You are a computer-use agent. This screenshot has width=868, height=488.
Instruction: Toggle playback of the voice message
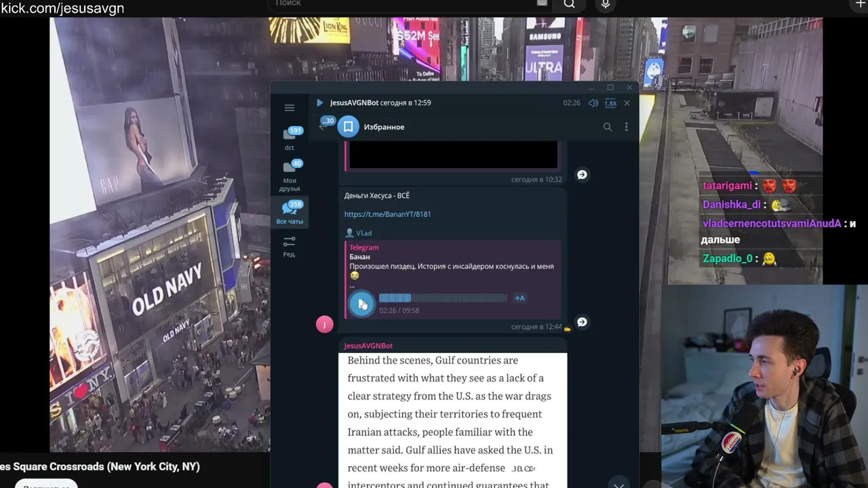pyautogui.click(x=361, y=304)
